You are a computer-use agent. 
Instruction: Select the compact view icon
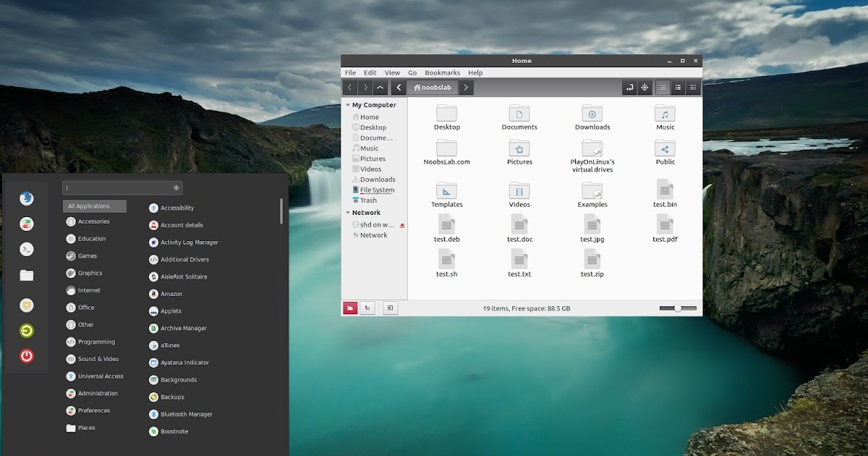[693, 87]
